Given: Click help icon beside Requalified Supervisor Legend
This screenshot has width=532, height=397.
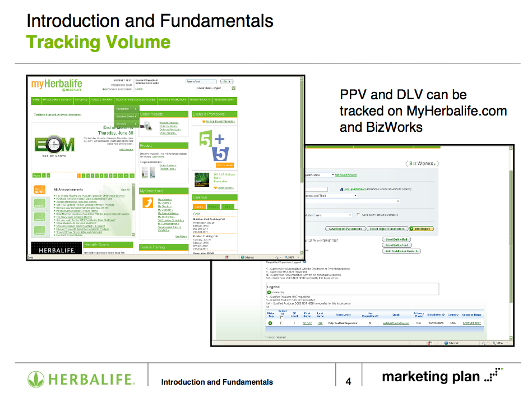Looking at the screenshot, I should (x=304, y=262).
